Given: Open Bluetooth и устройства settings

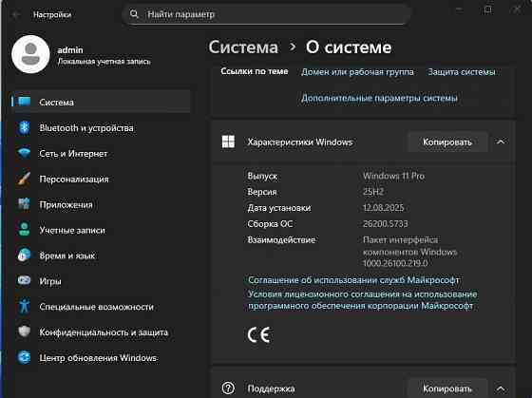Looking at the screenshot, I should pyautogui.click(x=101, y=127).
